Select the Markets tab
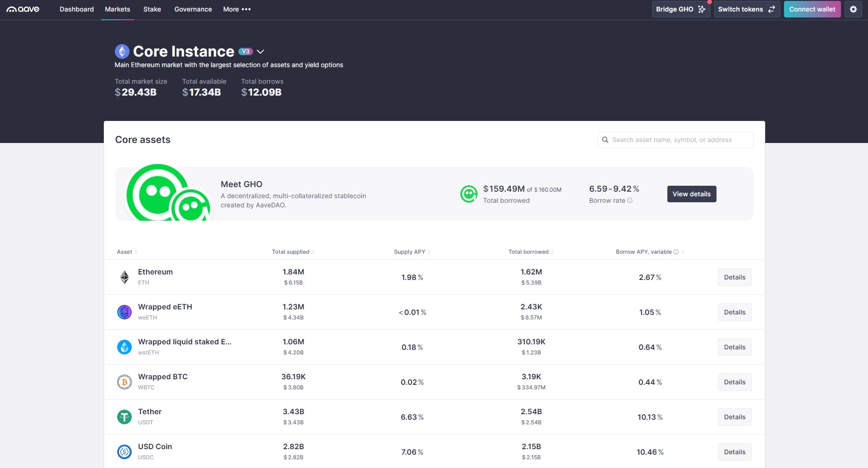This screenshot has width=868, height=468. click(x=118, y=9)
